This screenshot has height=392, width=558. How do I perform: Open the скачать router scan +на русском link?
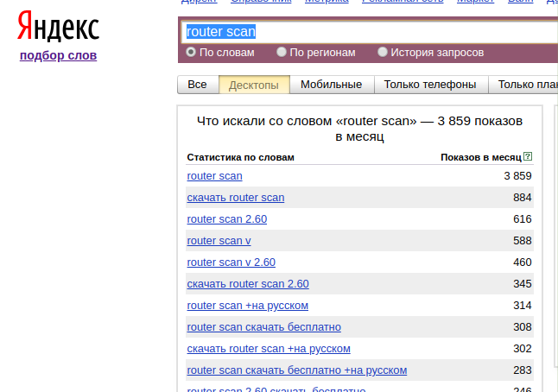click(x=269, y=349)
